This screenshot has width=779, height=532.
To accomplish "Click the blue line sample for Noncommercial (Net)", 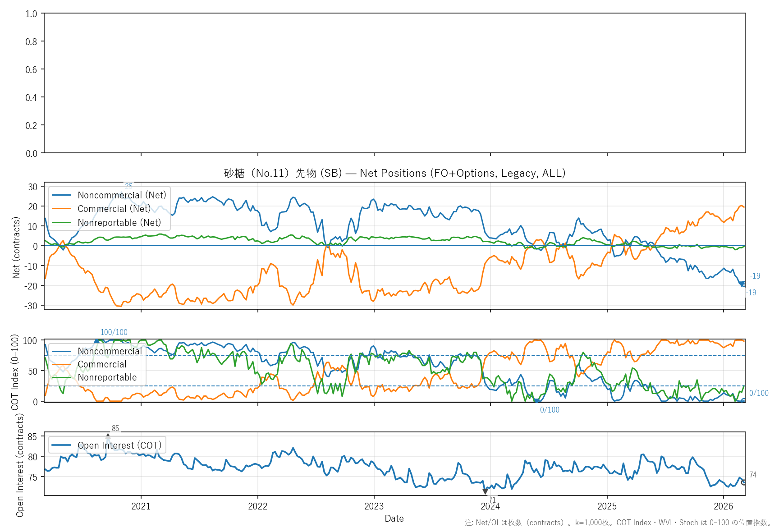I will pos(62,195).
